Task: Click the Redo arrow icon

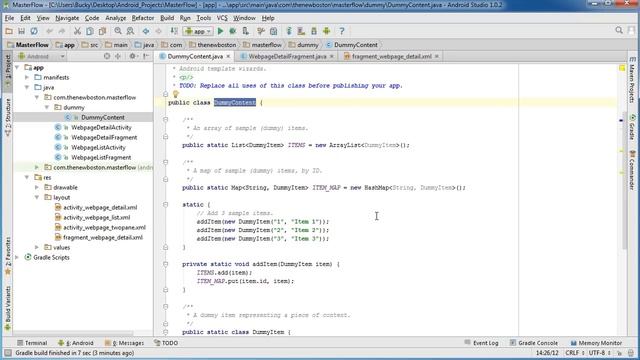Action: pos(62,31)
